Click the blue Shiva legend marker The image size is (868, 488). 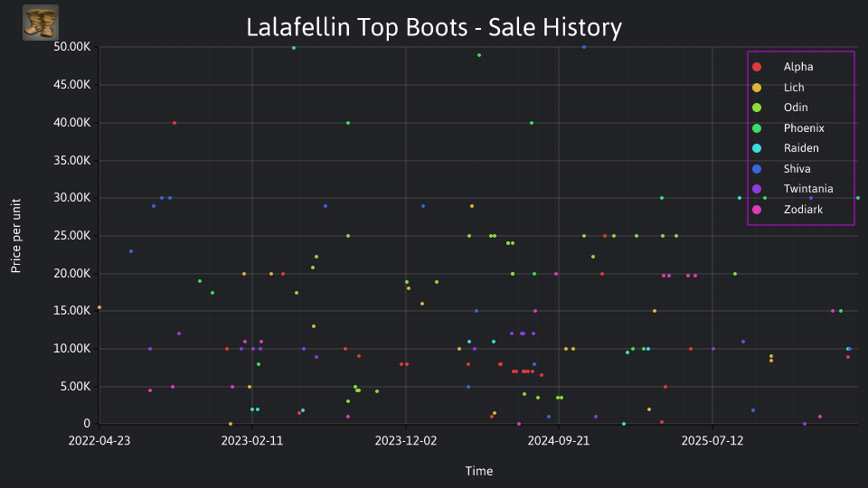pos(757,169)
